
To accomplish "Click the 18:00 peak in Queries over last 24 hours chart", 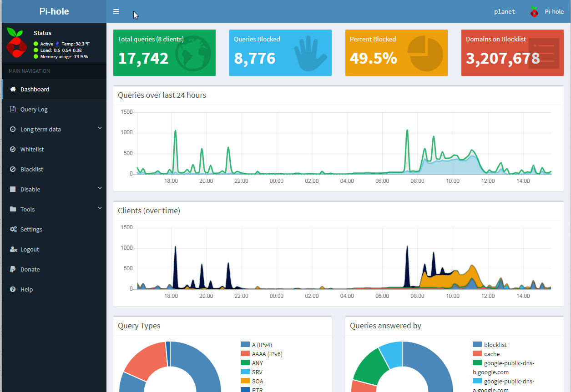I will coord(175,131).
